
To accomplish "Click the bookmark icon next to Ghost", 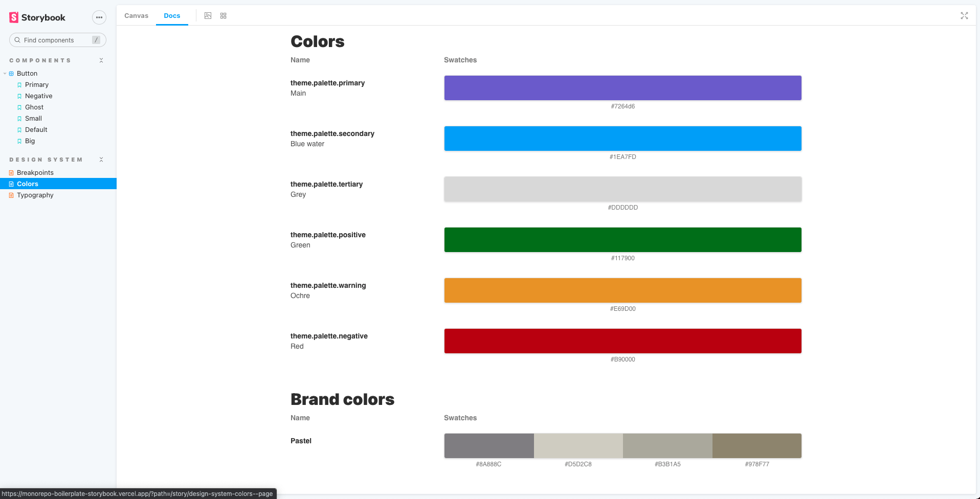I will pos(19,107).
